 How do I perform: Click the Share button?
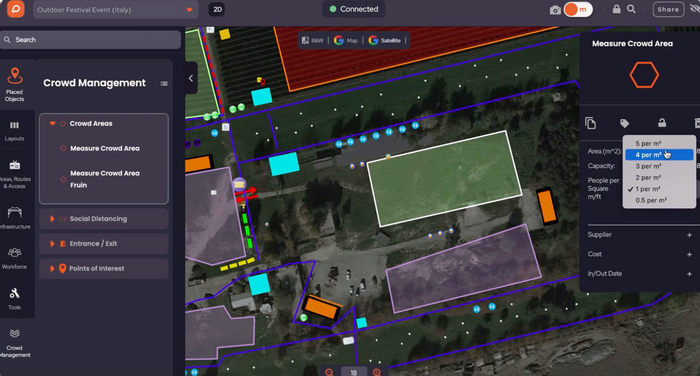pyautogui.click(x=668, y=9)
